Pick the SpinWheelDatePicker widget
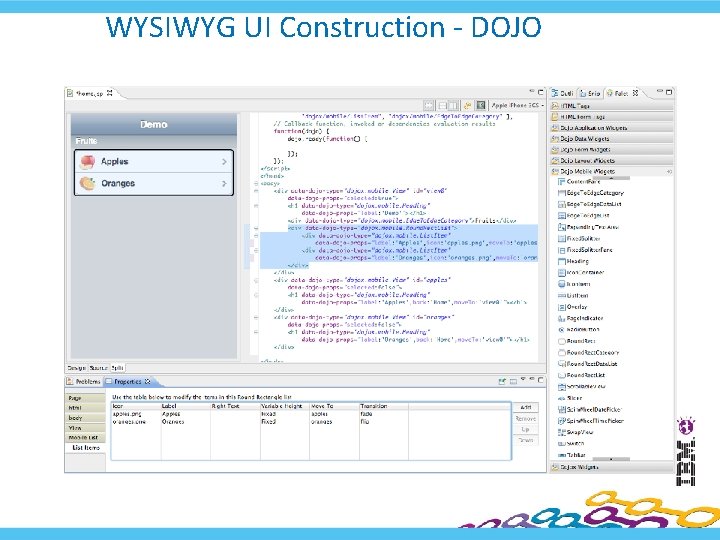 590,410
